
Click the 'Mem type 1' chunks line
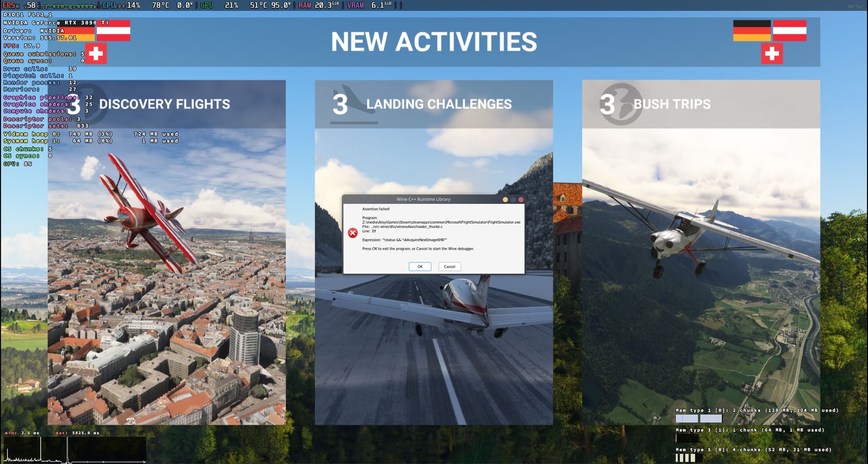point(757,411)
